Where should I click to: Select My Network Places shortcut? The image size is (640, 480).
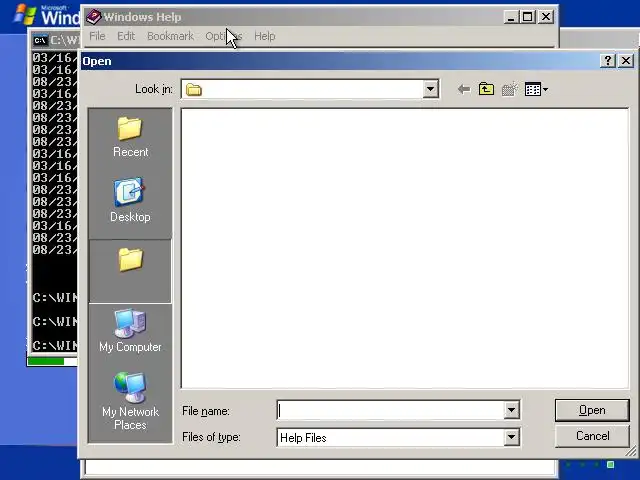coord(130,401)
